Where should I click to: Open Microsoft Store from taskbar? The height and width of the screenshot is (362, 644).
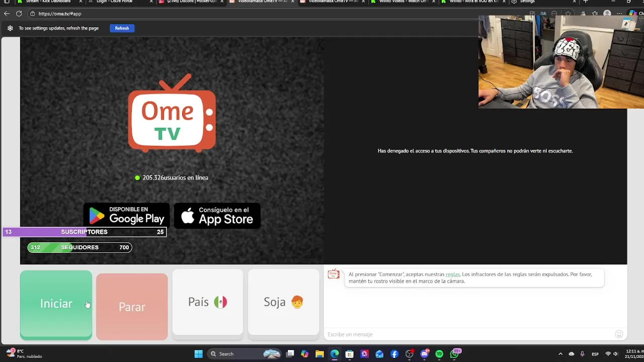(x=350, y=354)
